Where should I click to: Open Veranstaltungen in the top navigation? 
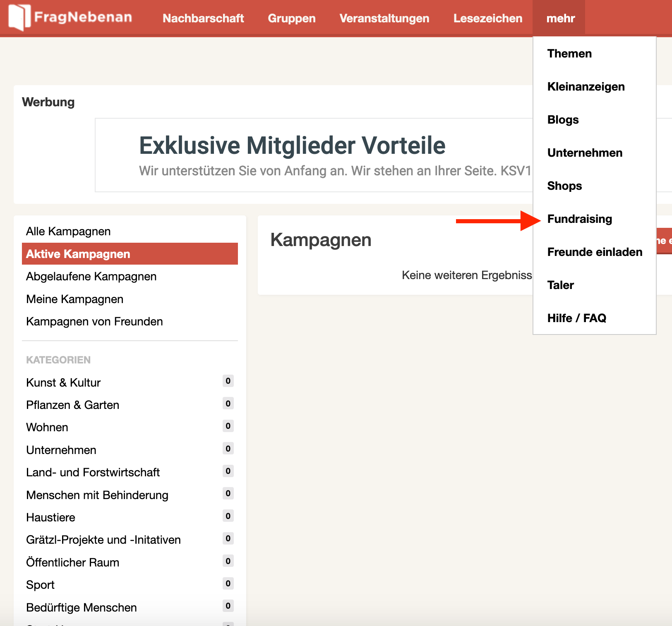pos(384,18)
